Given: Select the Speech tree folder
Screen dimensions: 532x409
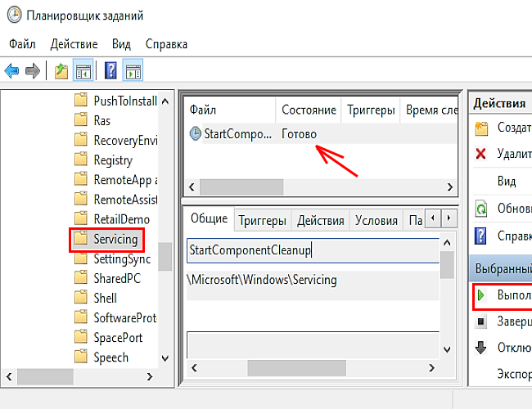Looking at the screenshot, I should (x=111, y=357).
